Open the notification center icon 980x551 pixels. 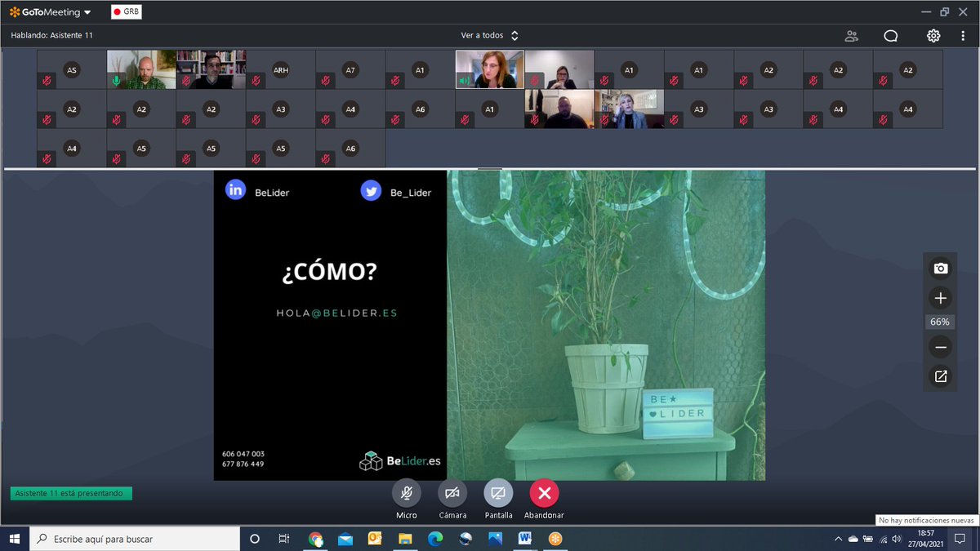pos(961,539)
